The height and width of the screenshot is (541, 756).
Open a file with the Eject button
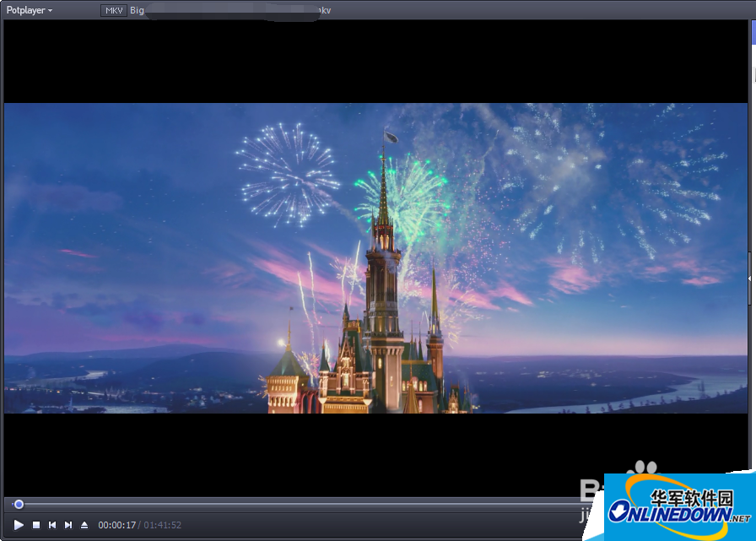coord(84,525)
